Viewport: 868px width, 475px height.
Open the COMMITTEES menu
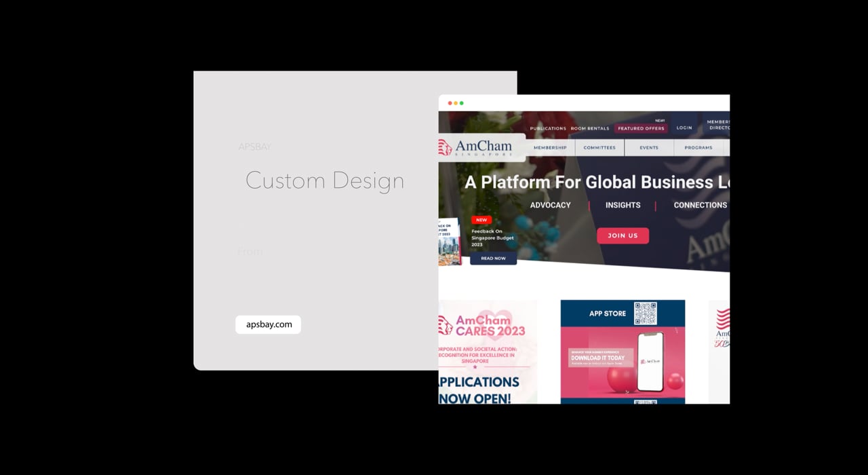599,147
